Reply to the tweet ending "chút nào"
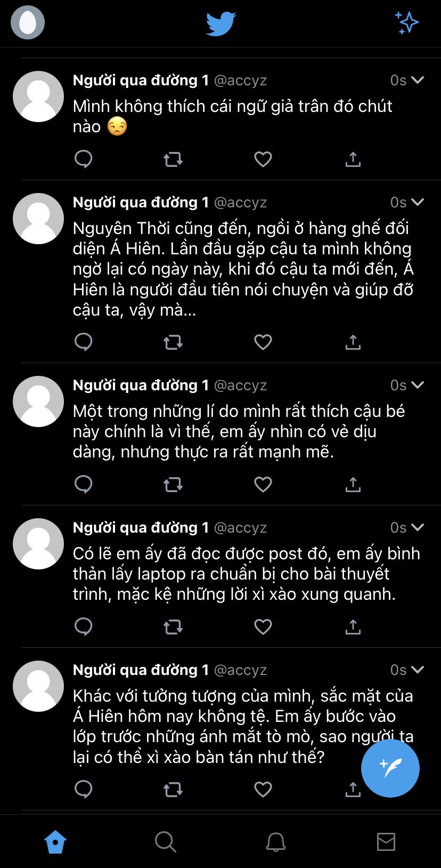 click(84, 159)
